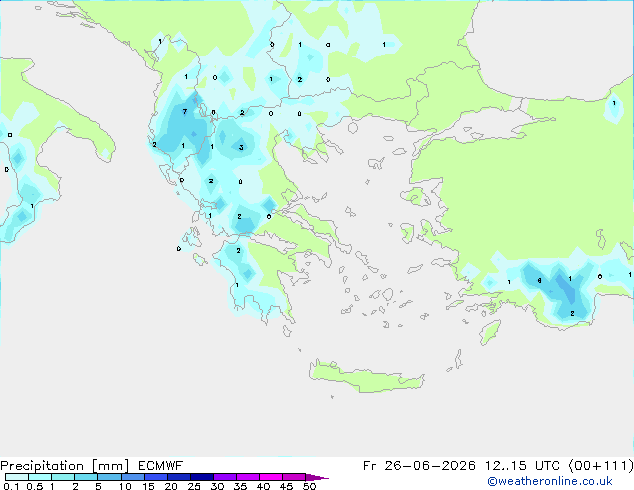
Task: Pick the 5–10 mm legend swatch
Action: coord(109,477)
